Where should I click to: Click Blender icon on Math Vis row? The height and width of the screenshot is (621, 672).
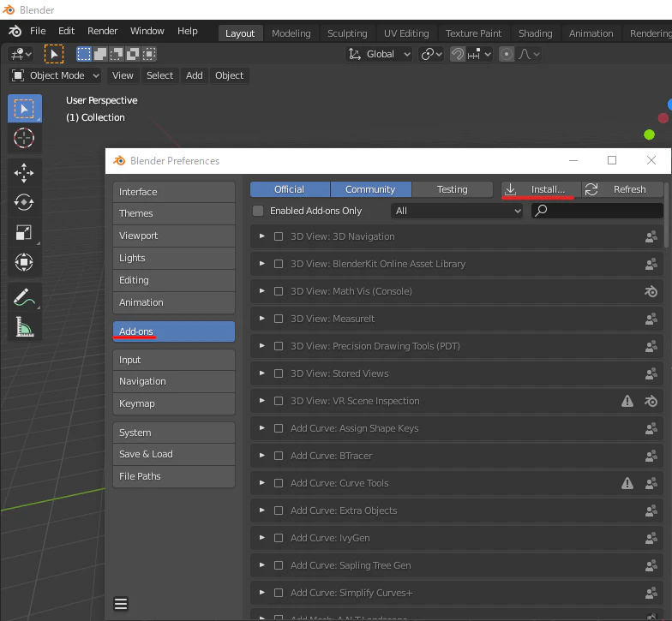(x=651, y=291)
